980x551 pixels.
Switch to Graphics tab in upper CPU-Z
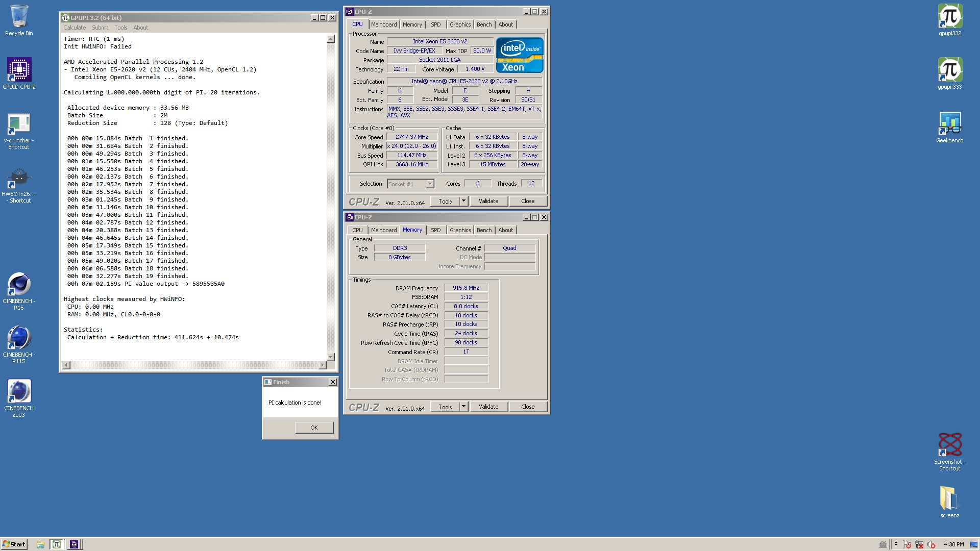click(460, 24)
